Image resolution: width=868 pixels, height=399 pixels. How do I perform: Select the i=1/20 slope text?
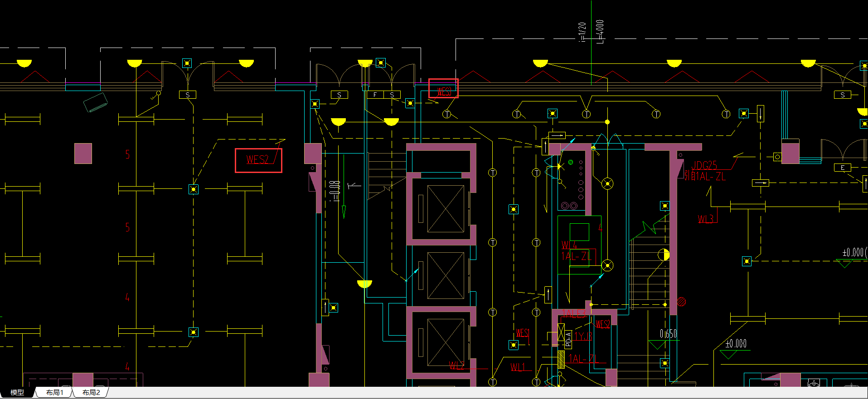[583, 32]
